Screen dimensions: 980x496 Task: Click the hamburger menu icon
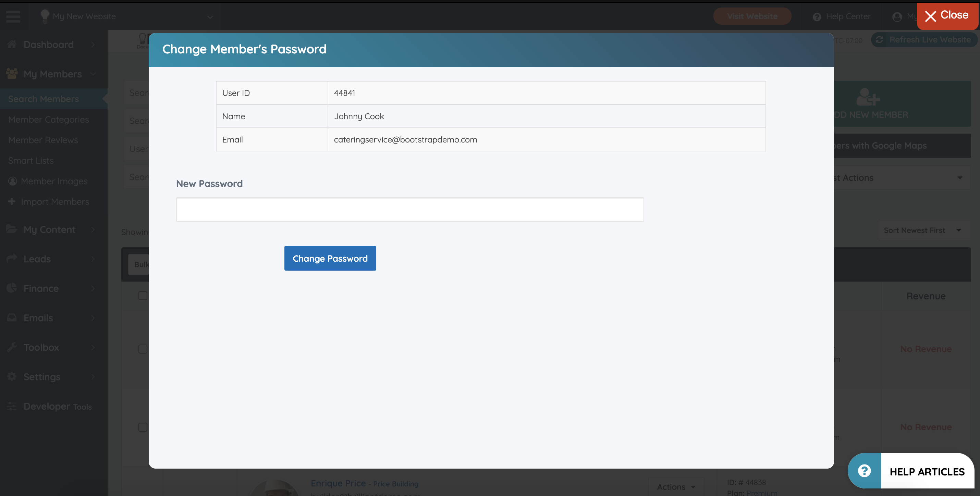tap(13, 16)
